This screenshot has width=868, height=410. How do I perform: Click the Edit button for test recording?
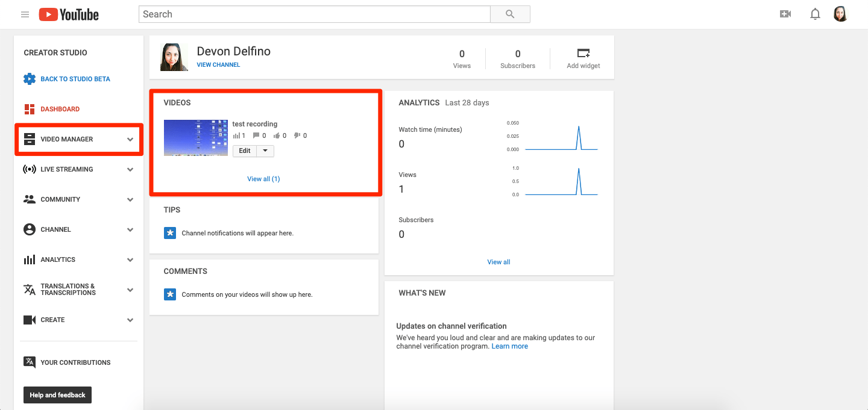[x=245, y=151]
